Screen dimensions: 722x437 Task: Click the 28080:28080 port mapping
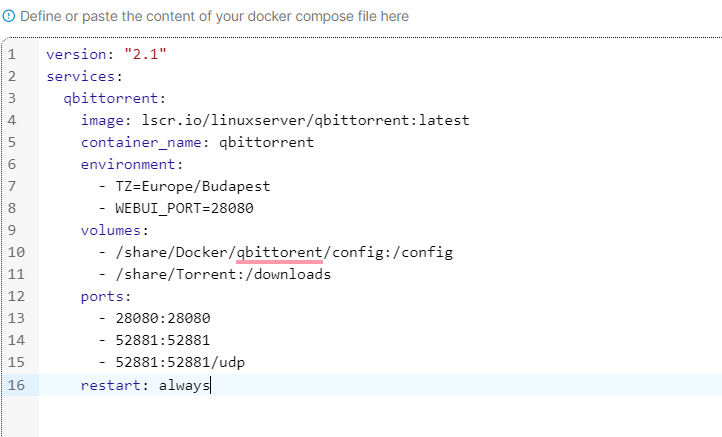[163, 318]
